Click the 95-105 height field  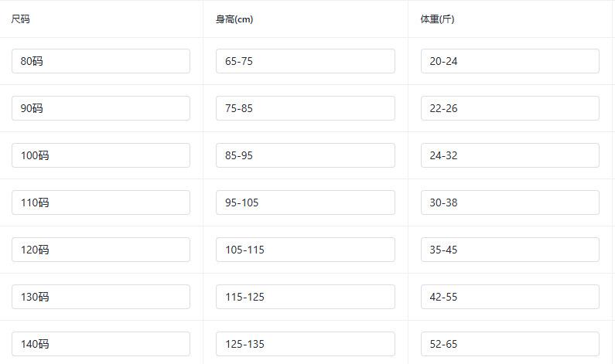pyautogui.click(x=306, y=202)
